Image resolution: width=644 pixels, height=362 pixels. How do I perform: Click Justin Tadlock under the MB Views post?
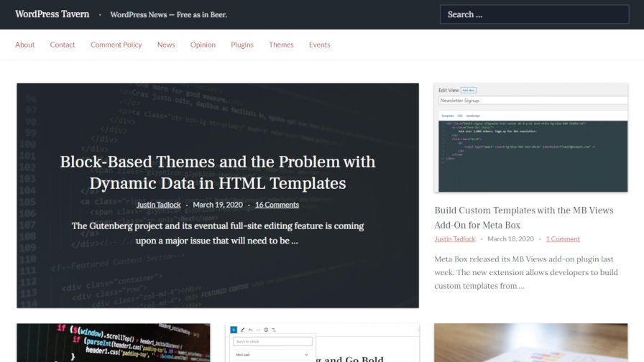455,239
